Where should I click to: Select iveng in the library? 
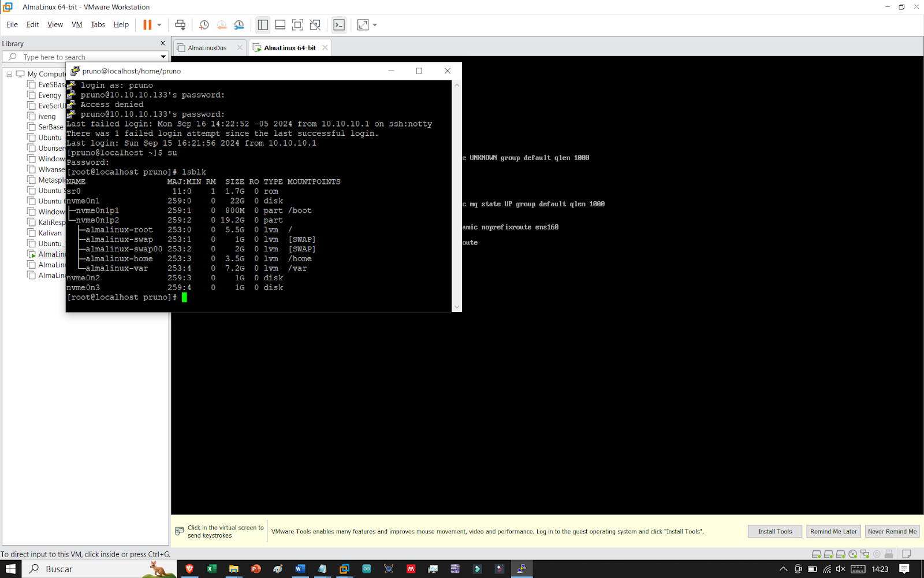pos(47,117)
